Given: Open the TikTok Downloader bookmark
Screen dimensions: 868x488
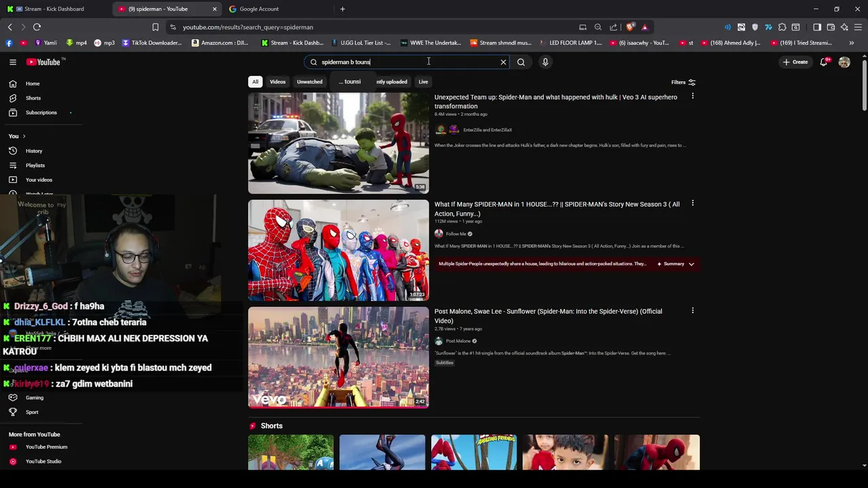Looking at the screenshot, I should click(x=153, y=43).
